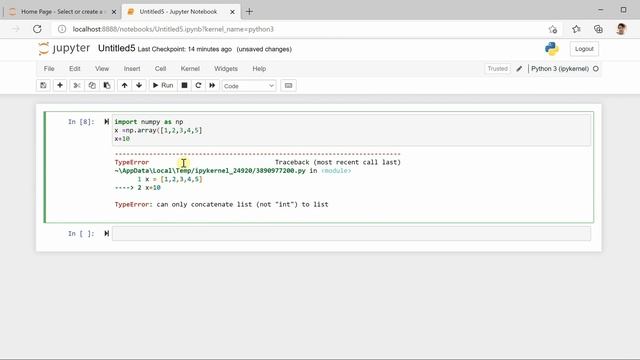Move selected cell down arrow
Image resolution: width=640 pixels, height=360 pixels.
coord(139,85)
